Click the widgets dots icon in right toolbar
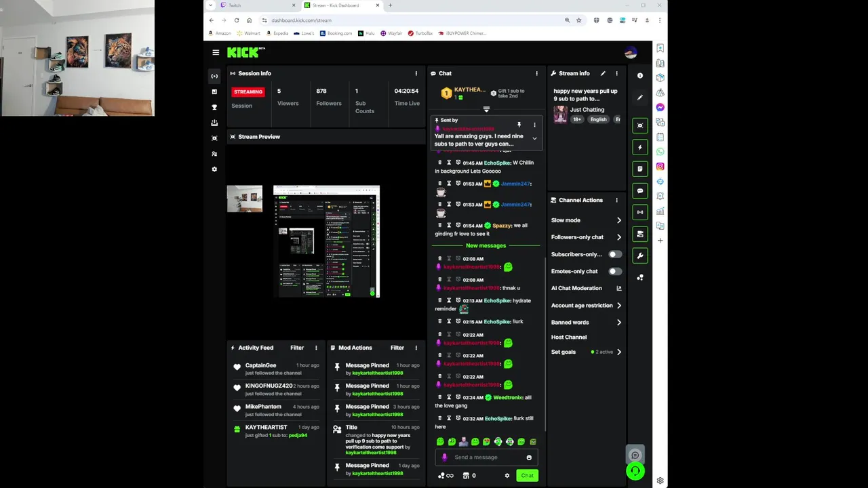Image resolution: width=868 pixels, height=488 pixels. click(x=640, y=277)
